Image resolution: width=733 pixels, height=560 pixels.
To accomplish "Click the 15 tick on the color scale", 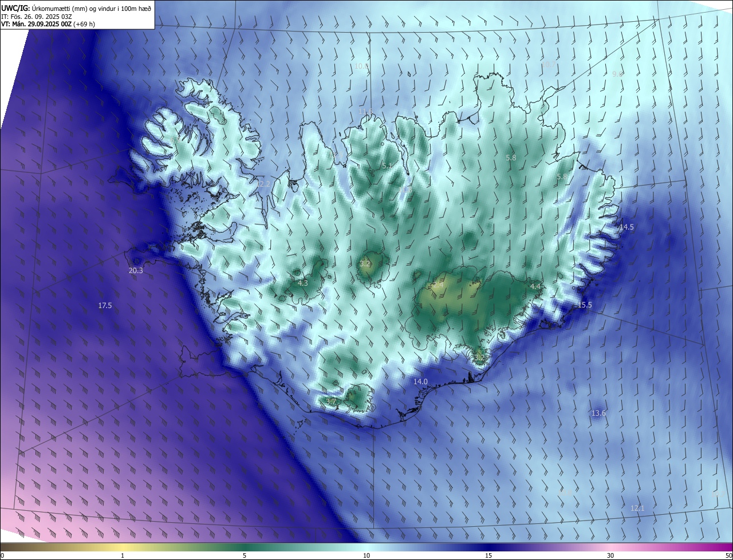I will pyautogui.click(x=488, y=556).
